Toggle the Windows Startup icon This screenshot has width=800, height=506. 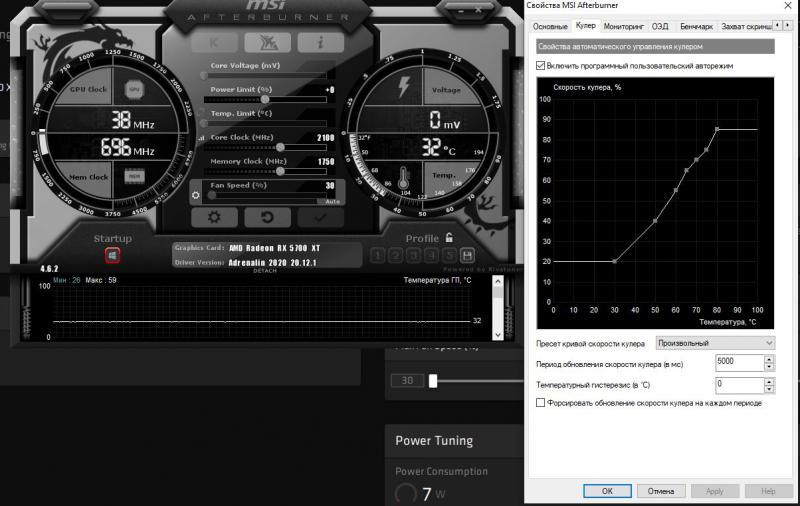113,255
